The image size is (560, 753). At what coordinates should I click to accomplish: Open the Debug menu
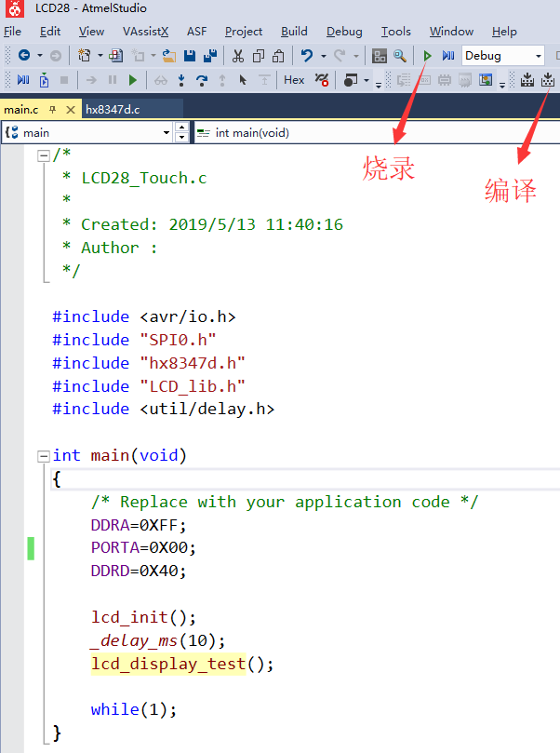[x=344, y=32]
